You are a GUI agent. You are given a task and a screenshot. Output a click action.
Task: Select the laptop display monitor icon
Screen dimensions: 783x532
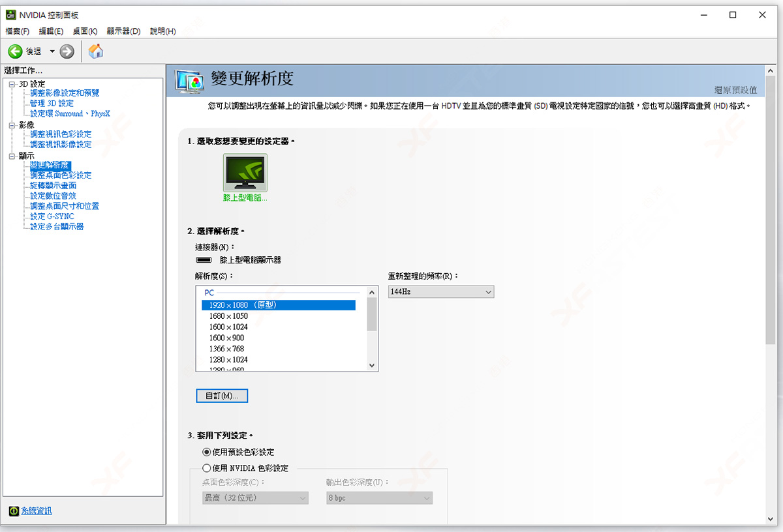(245, 173)
